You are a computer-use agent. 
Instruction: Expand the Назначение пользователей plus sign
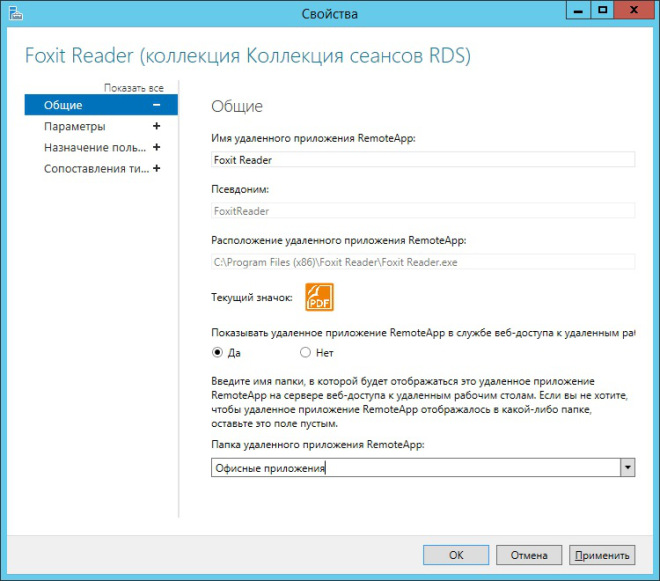156,148
